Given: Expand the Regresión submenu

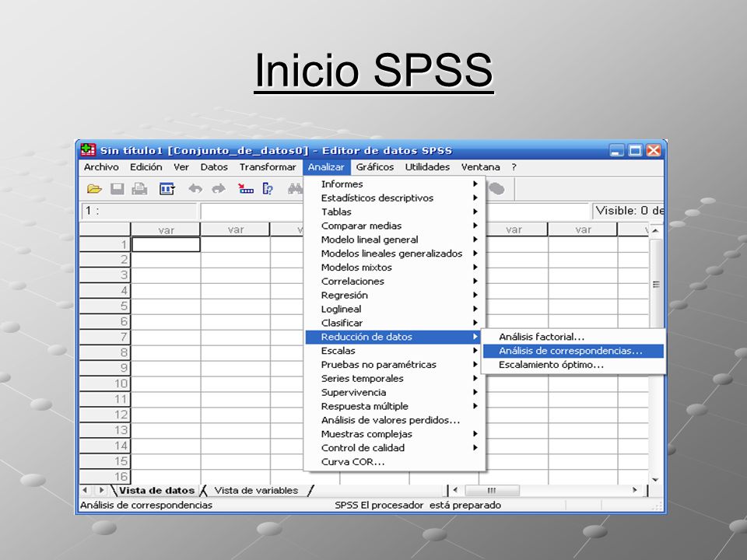Looking at the screenshot, I should pos(395,296).
